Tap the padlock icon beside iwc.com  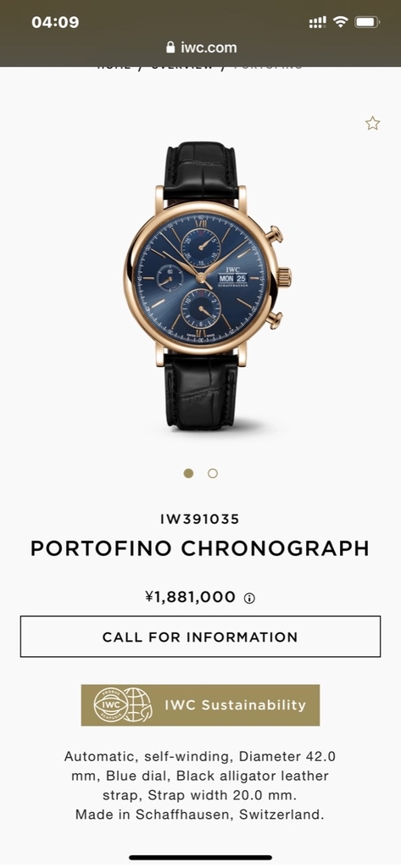(x=170, y=47)
